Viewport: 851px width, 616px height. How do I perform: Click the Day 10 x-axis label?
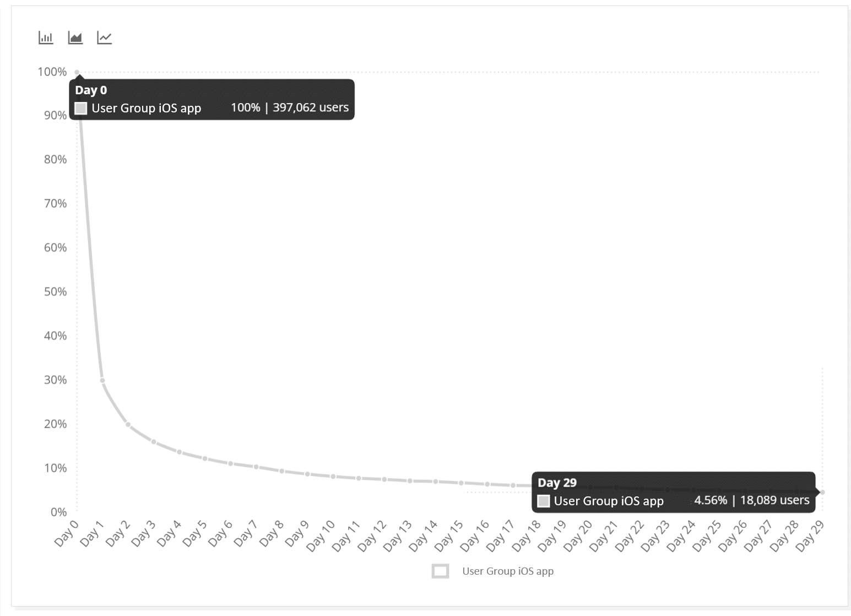pyautogui.click(x=321, y=536)
